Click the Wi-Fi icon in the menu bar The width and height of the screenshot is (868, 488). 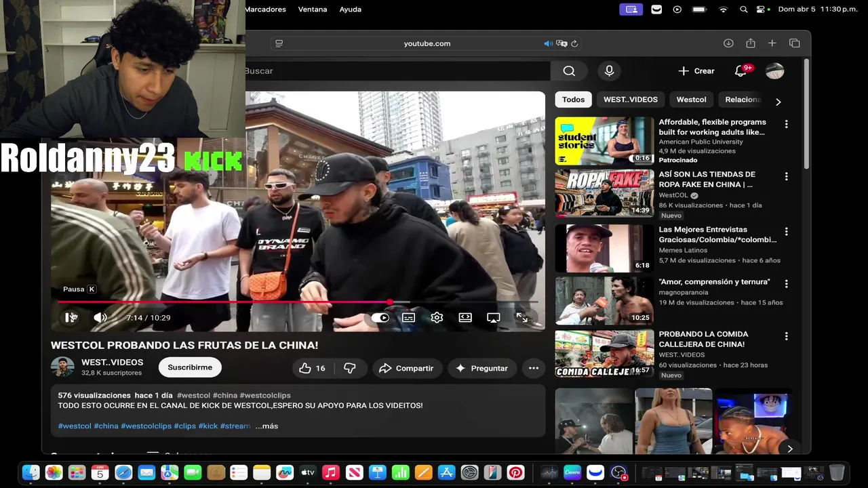(x=723, y=9)
